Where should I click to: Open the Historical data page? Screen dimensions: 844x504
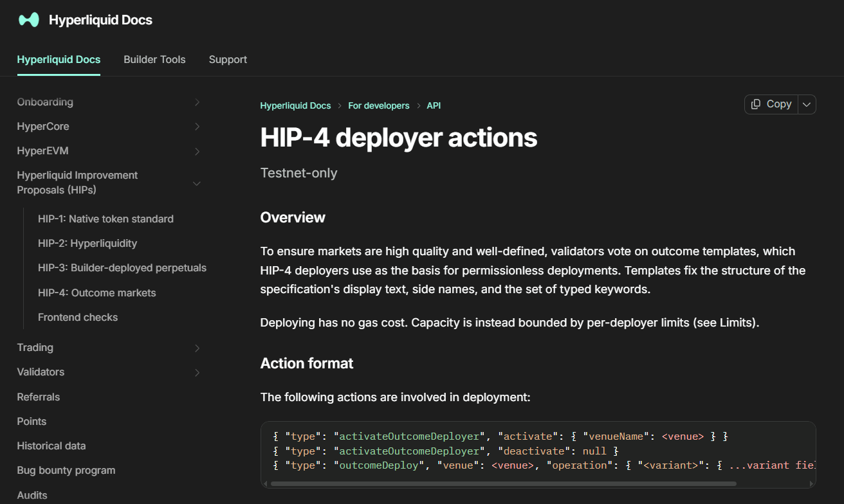click(x=51, y=446)
